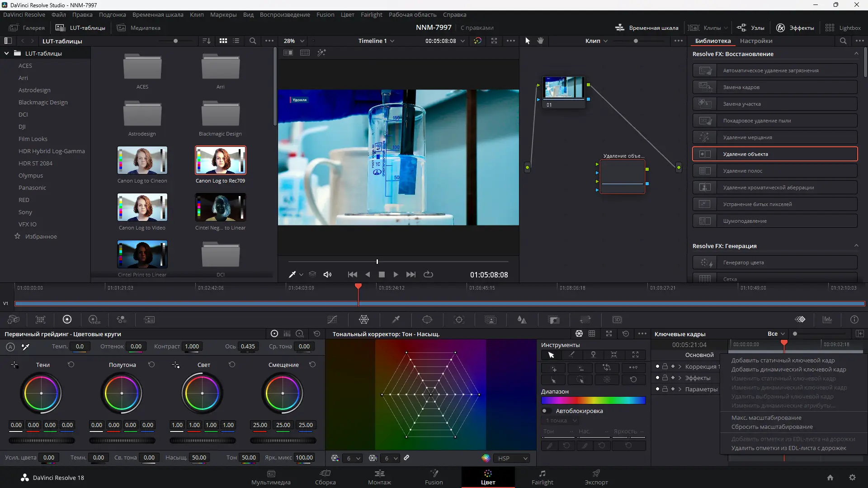Toggle loop playback in viewer
The image size is (868, 488).
(428, 274)
